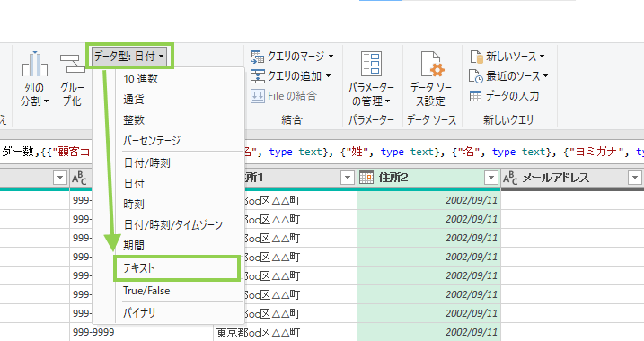Click the disabled File の結合 button

(284, 96)
